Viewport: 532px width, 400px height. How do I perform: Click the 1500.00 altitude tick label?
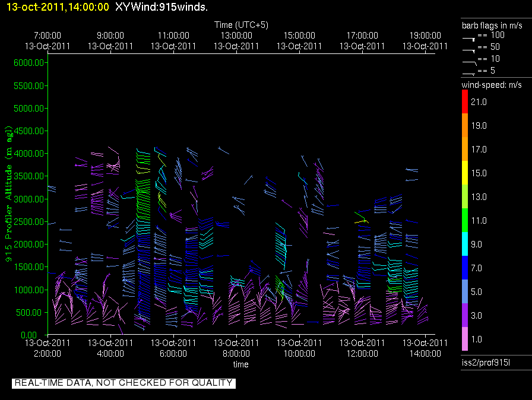[29, 267]
